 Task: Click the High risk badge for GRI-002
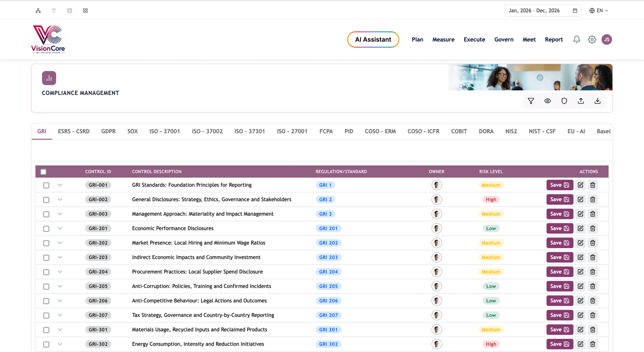click(491, 199)
